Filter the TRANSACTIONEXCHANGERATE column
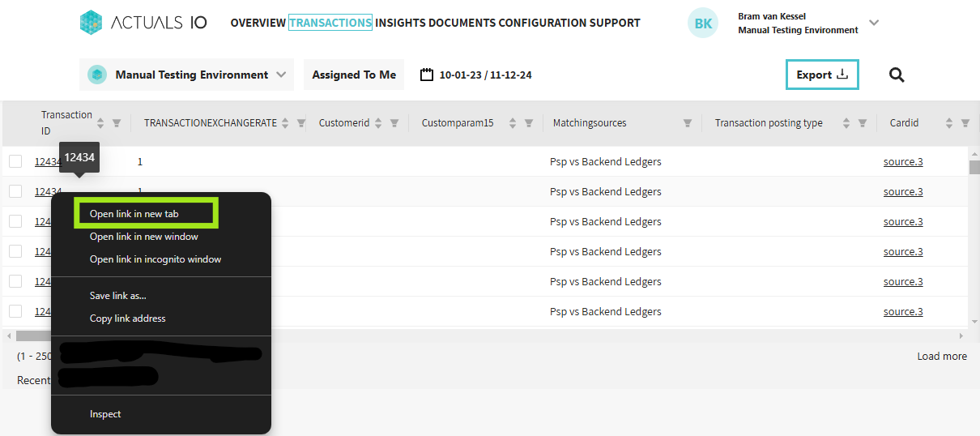The width and height of the screenshot is (980, 436). (301, 123)
